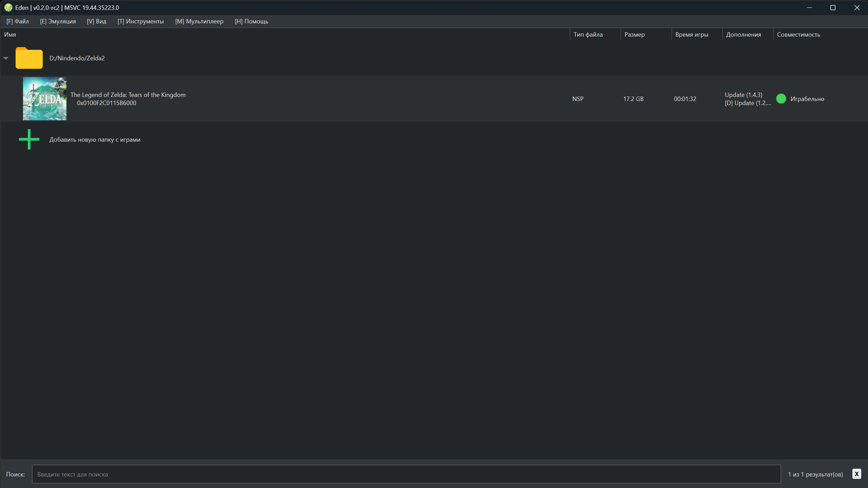Click the Eden app icon in title bar
Image resolution: width=868 pixels, height=488 pixels.
tap(8, 7)
